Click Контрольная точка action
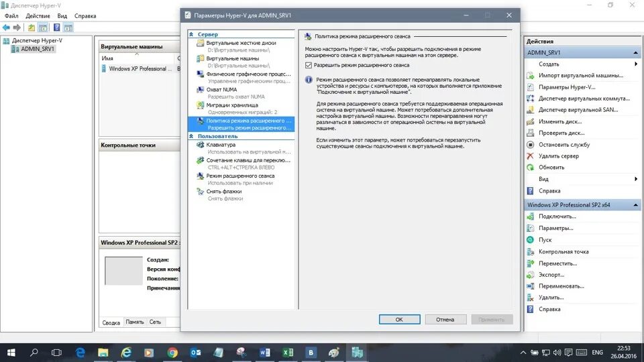 point(563,251)
